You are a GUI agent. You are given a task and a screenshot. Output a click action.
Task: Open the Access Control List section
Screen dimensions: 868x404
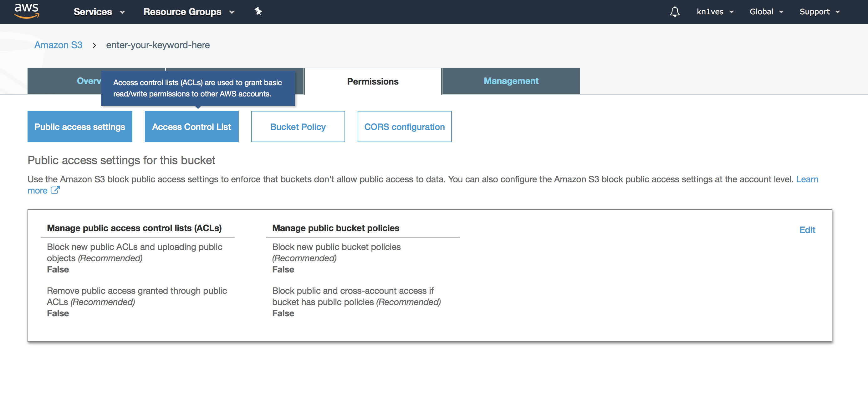tap(192, 127)
